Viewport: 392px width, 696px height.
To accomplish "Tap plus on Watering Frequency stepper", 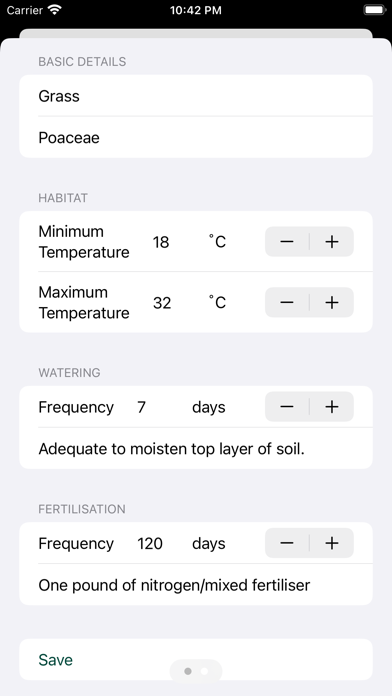I will click(x=332, y=407).
